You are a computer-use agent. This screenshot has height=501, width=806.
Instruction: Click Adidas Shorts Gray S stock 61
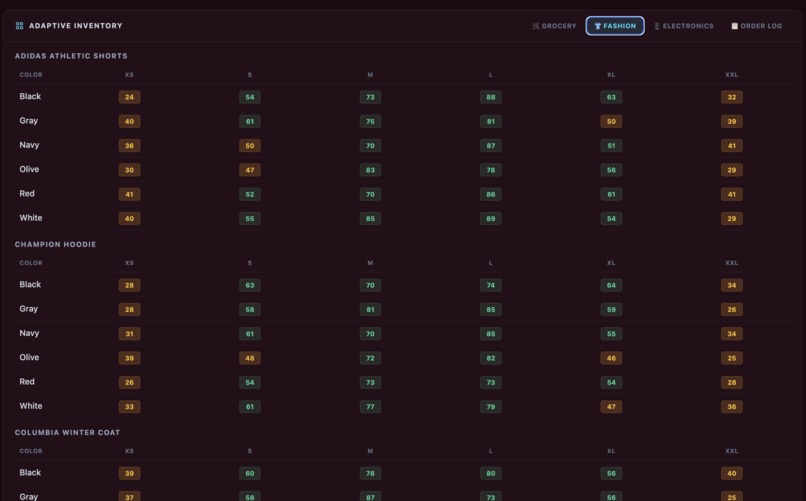(x=249, y=121)
